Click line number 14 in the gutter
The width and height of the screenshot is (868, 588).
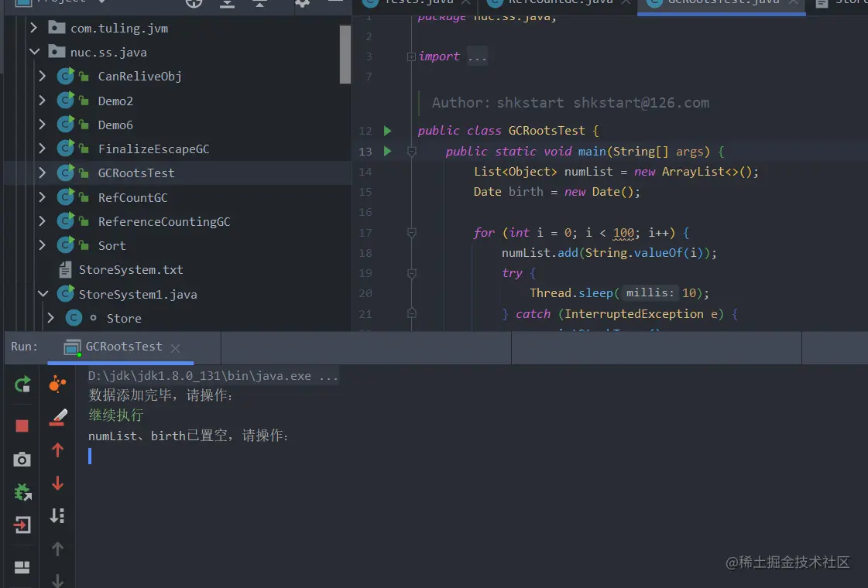[x=365, y=172]
